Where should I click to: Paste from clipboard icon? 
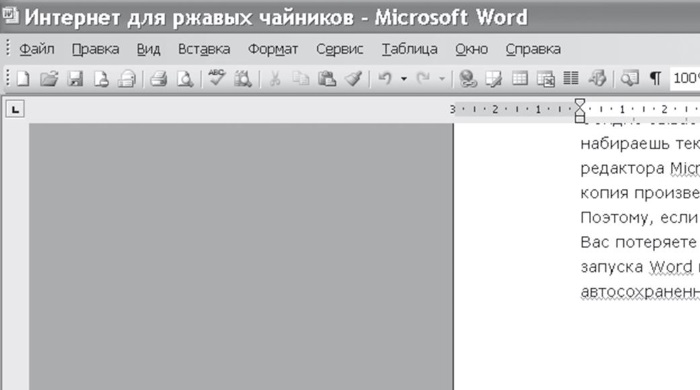[x=327, y=79]
